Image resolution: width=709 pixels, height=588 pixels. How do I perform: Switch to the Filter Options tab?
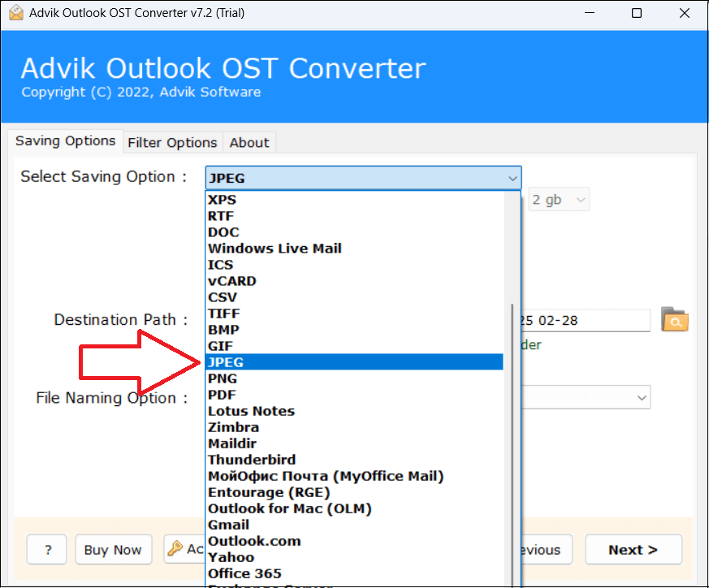point(172,143)
